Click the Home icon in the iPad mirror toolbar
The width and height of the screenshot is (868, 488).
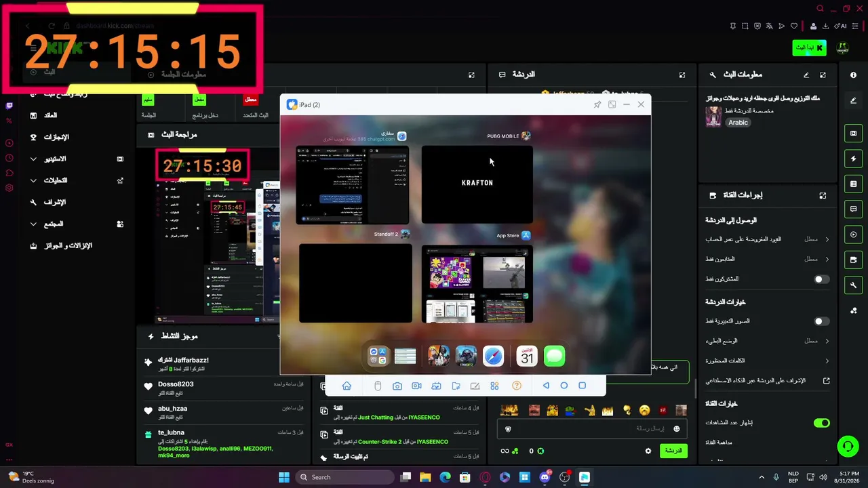coord(347,386)
